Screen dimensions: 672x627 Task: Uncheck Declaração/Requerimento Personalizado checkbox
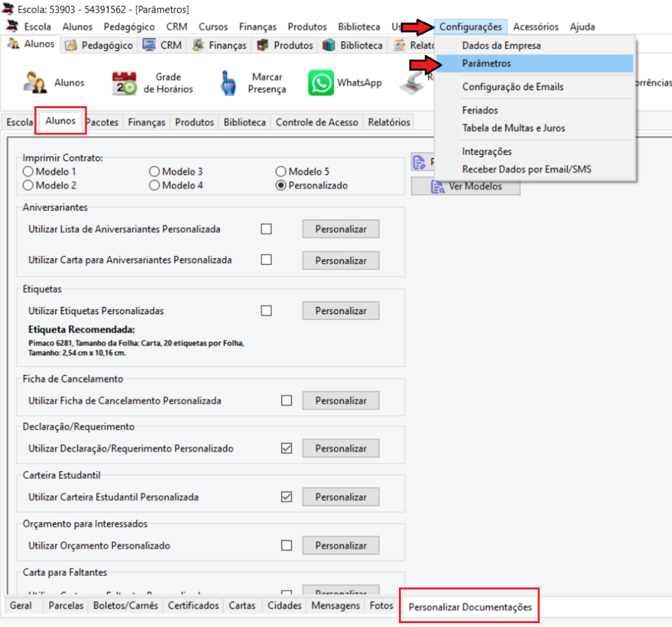[x=287, y=448]
